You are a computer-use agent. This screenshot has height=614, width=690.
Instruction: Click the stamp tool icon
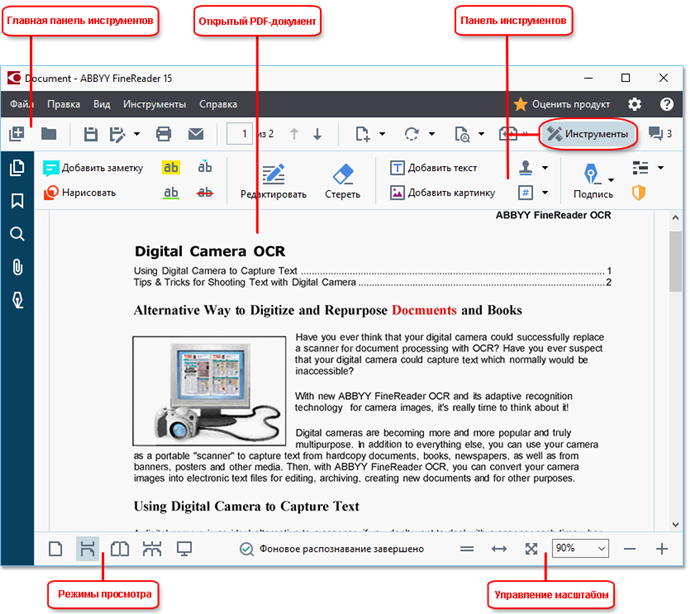click(x=525, y=167)
